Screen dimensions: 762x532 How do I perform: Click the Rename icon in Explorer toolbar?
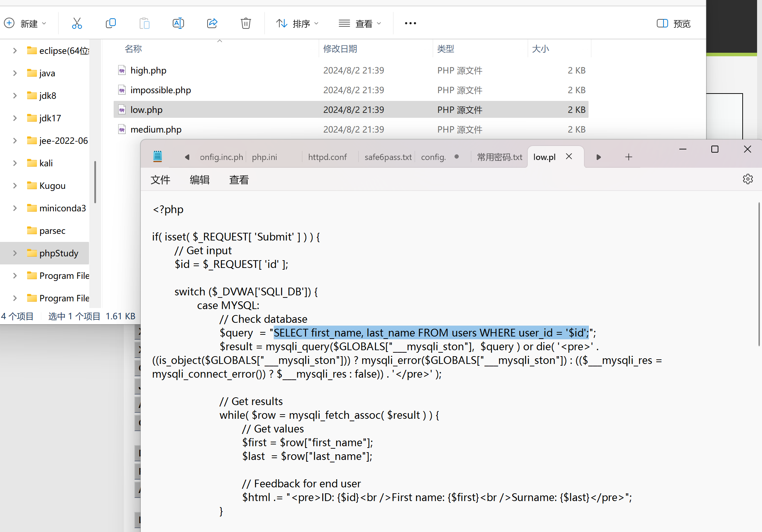click(178, 24)
